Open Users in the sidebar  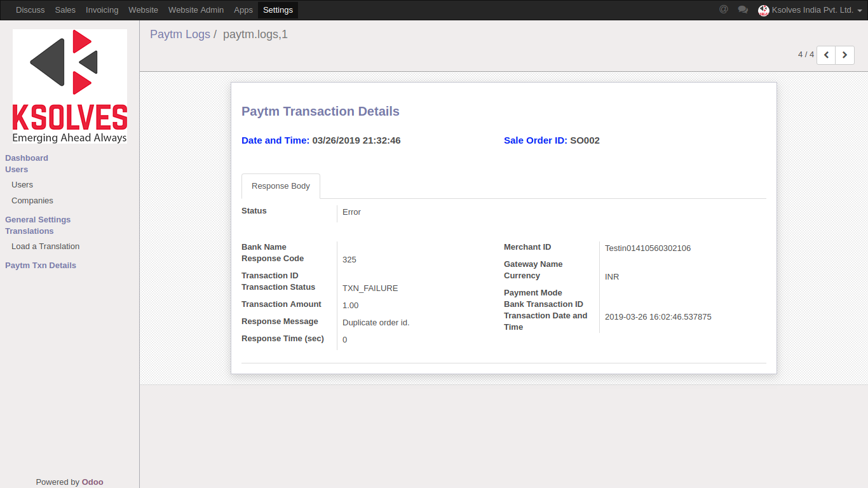22,185
